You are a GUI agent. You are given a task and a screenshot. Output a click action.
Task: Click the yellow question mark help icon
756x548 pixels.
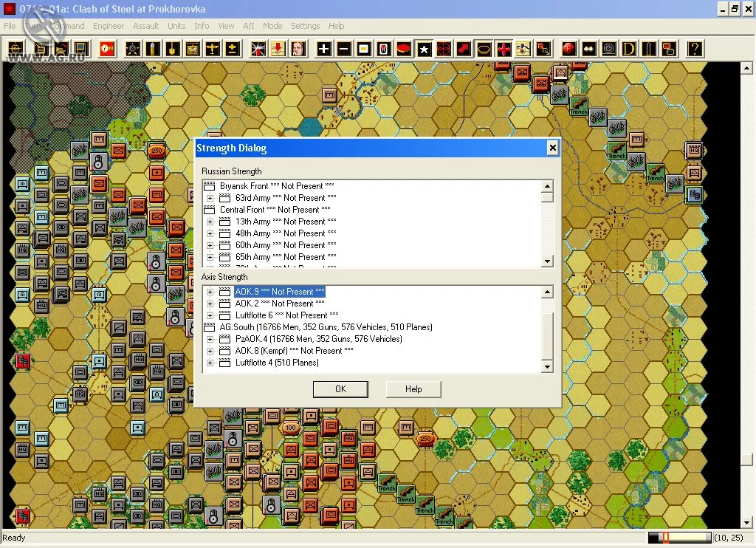[x=695, y=49]
